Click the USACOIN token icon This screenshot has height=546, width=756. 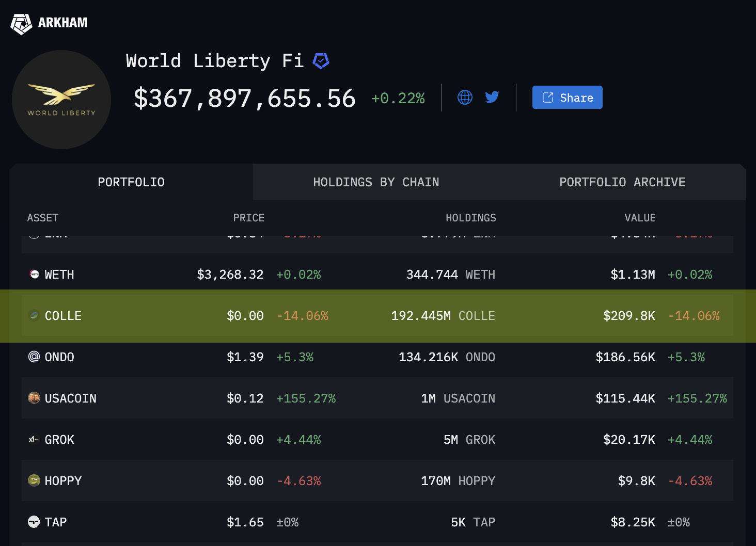pyautogui.click(x=33, y=398)
